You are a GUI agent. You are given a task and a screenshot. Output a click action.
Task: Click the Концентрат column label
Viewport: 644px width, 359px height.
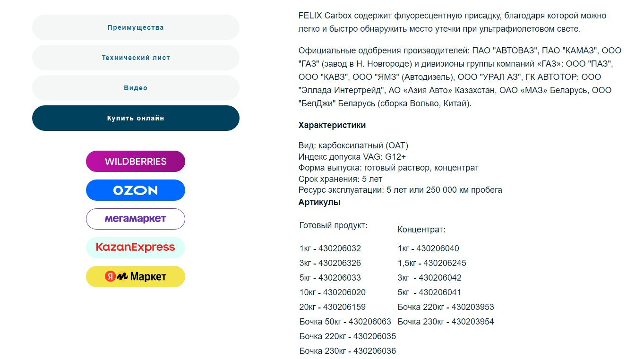click(x=421, y=230)
